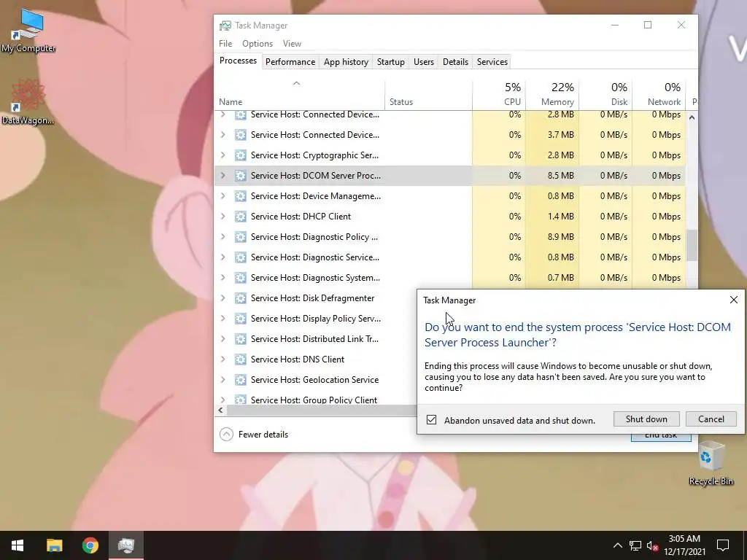Open the My Computer desktop icon
This screenshot has height=560, width=747.
[28, 31]
